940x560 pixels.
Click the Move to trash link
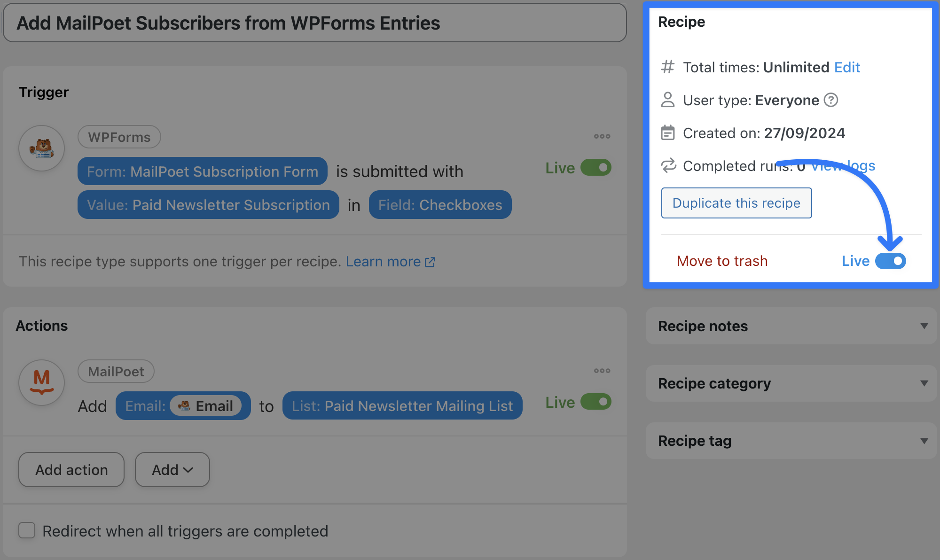(722, 261)
